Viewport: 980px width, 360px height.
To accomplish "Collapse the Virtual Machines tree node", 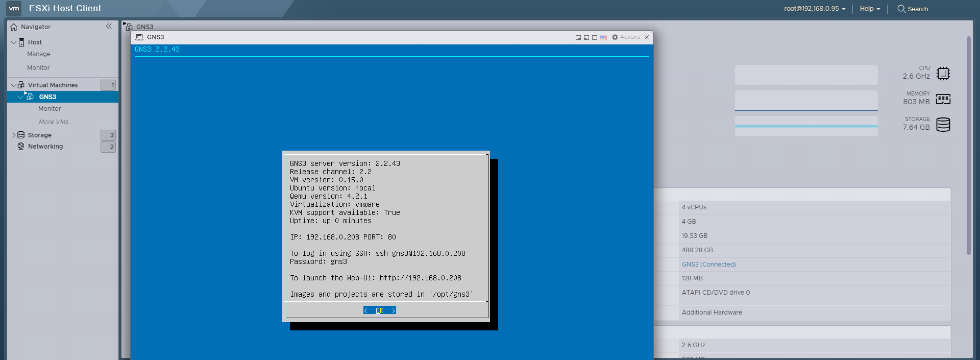I will pyautogui.click(x=13, y=85).
